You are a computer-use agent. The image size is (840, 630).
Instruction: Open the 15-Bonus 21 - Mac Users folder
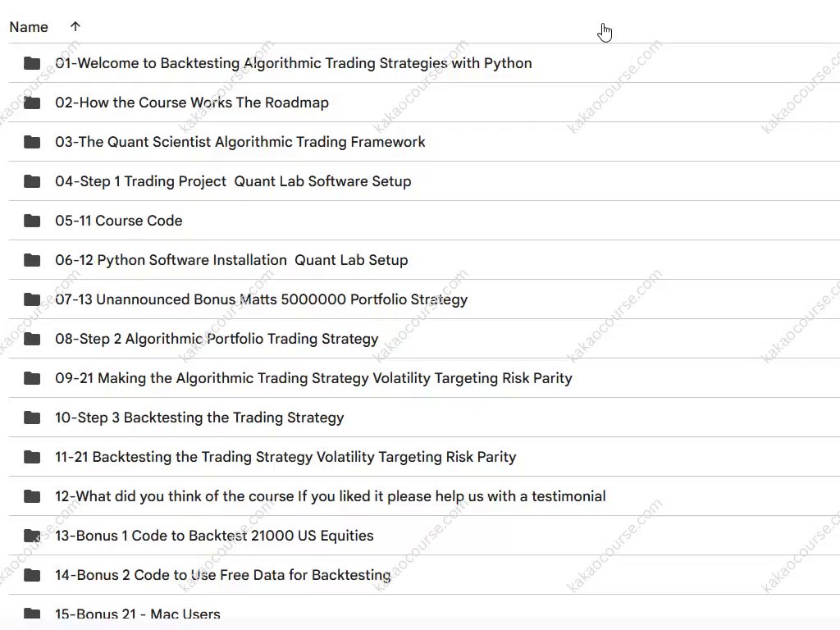click(x=138, y=614)
